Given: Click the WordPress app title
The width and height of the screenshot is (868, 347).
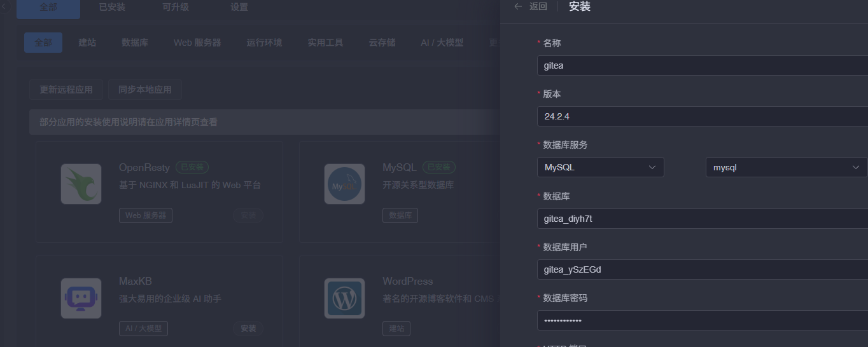Looking at the screenshot, I should (407, 281).
